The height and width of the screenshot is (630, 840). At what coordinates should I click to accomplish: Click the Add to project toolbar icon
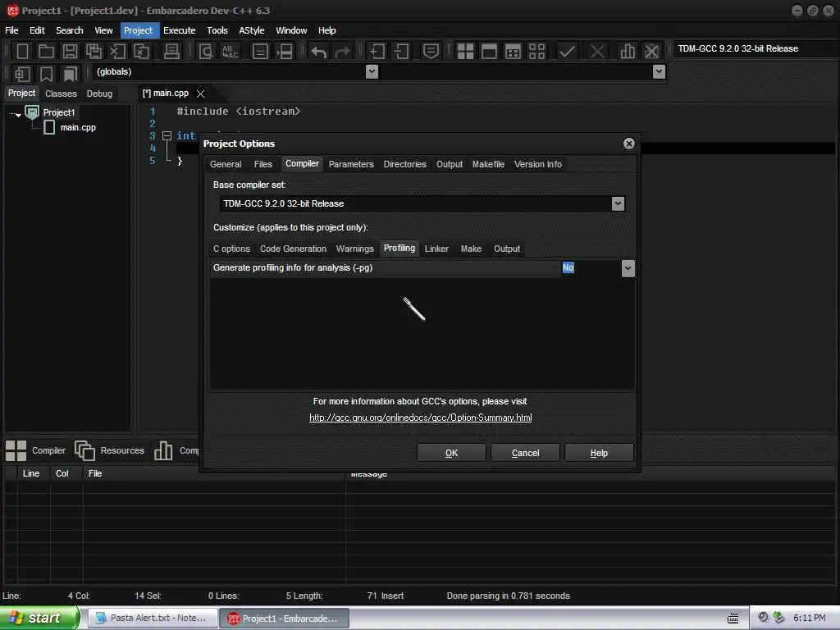click(x=377, y=52)
